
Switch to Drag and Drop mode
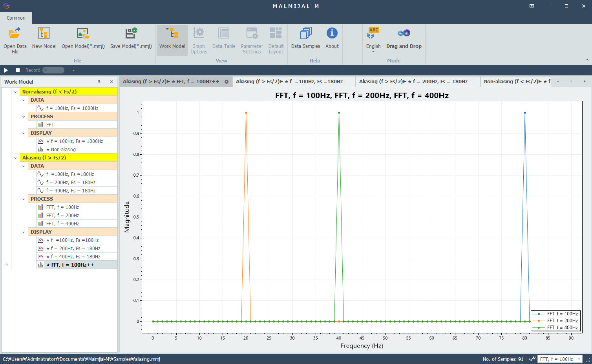[404, 40]
